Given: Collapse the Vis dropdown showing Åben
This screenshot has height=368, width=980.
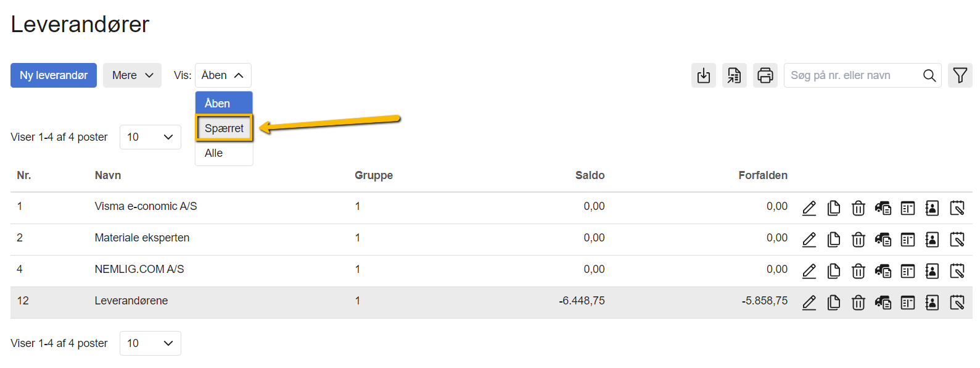Looking at the screenshot, I should 223,75.
